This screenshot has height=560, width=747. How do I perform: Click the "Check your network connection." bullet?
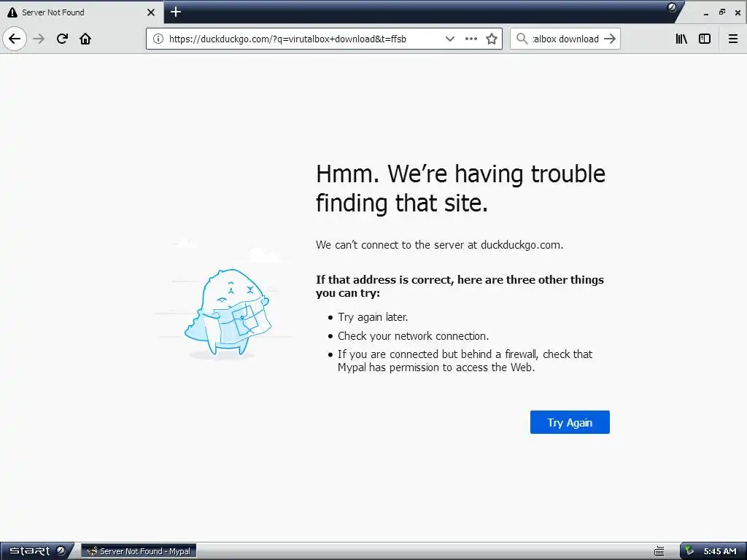pyautogui.click(x=413, y=335)
